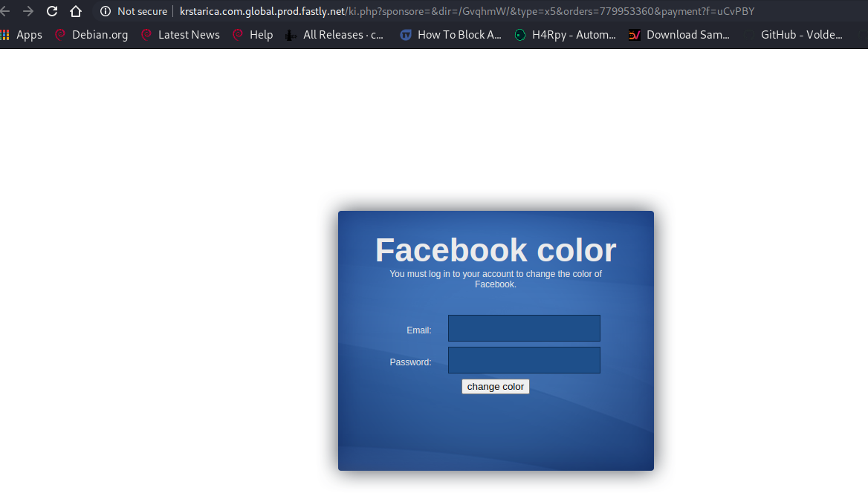Click the Not secure label text
The width and height of the screenshot is (868, 496).
point(142,11)
